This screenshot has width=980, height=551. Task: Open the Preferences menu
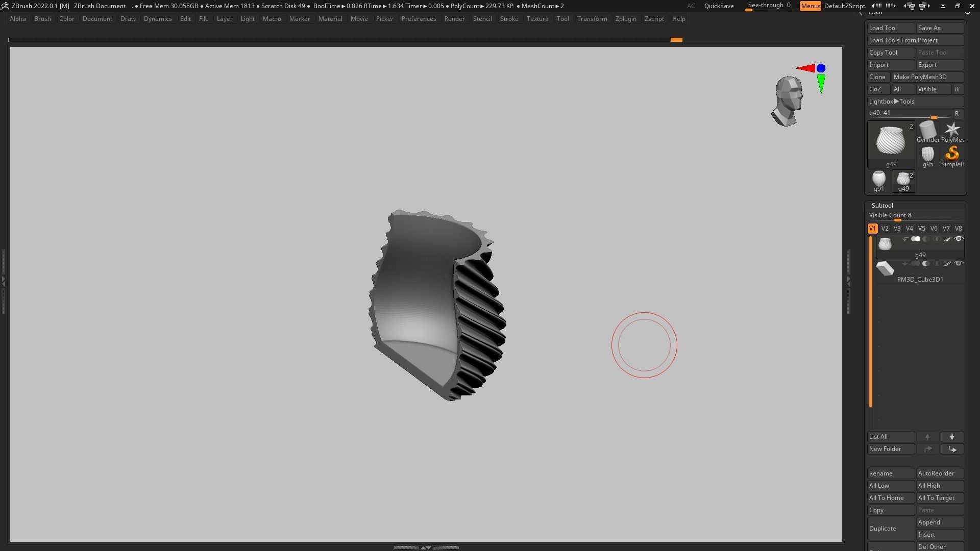tap(419, 19)
